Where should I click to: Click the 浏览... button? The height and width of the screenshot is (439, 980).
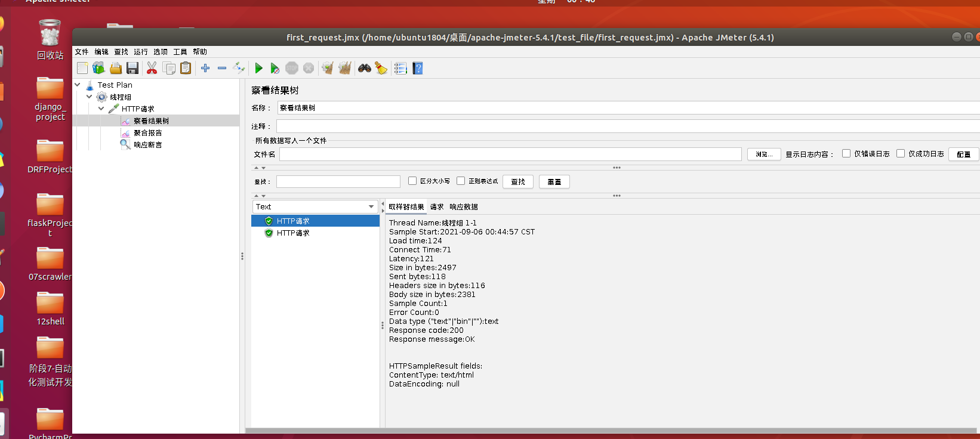click(764, 154)
